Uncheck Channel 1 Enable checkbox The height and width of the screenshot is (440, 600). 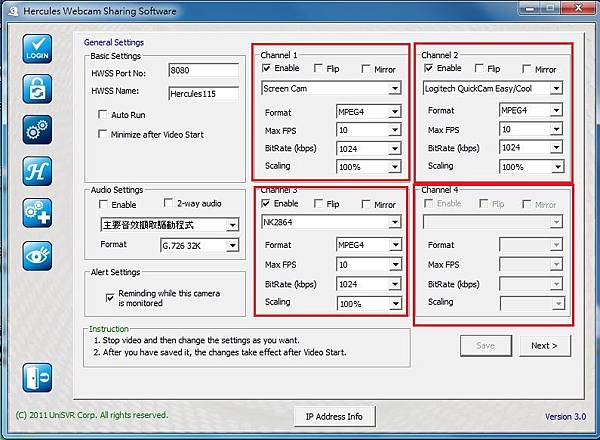point(266,68)
